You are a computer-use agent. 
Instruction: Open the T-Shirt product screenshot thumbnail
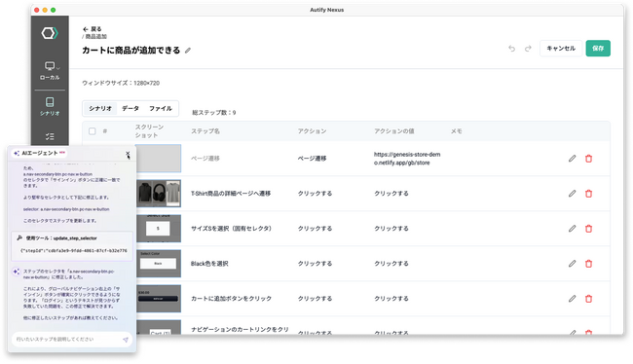158,194
